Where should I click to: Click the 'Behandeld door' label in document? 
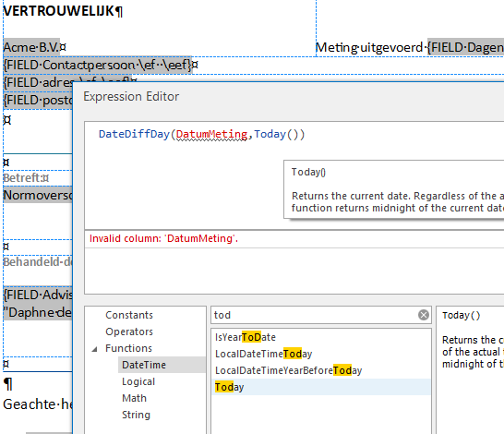tap(38, 261)
